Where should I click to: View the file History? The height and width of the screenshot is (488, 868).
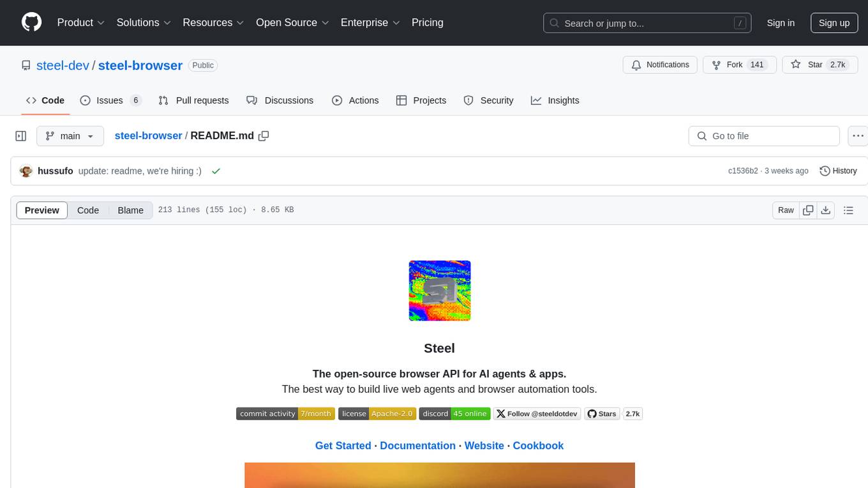(x=838, y=171)
